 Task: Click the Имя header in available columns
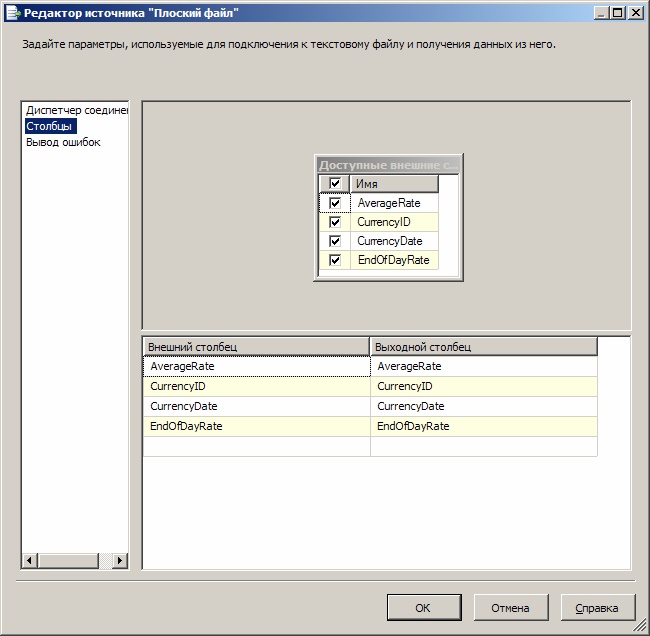[393, 184]
